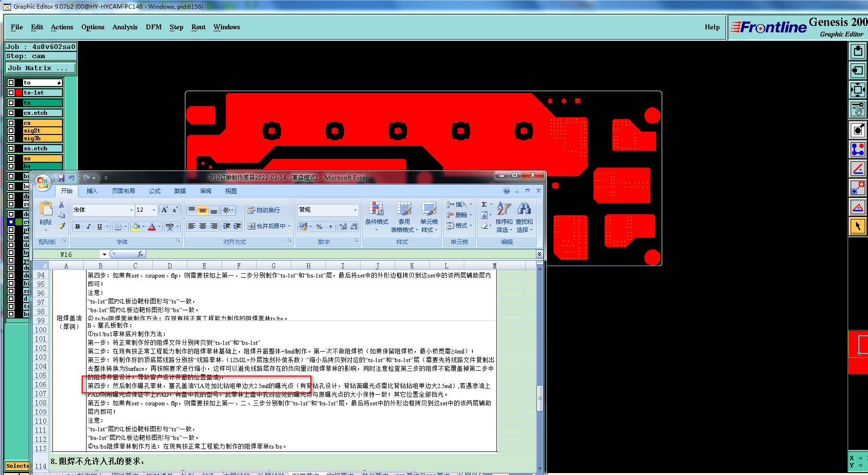The image size is (868, 475).
Task: Toggle checkbox for layer cs
Action: point(11,123)
